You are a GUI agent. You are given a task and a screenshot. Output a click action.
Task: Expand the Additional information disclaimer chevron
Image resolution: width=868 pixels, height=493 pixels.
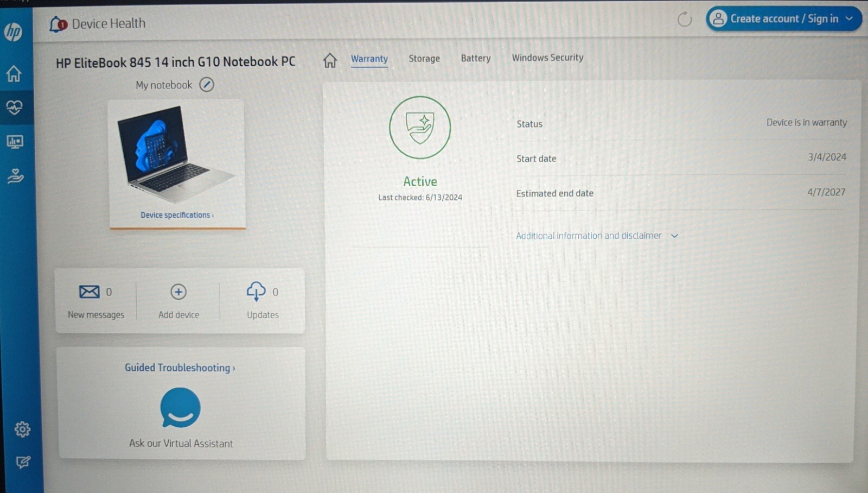pyautogui.click(x=674, y=236)
